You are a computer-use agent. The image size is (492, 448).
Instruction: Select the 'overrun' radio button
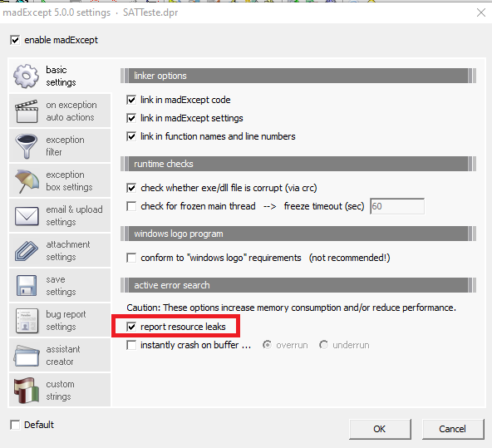point(267,345)
